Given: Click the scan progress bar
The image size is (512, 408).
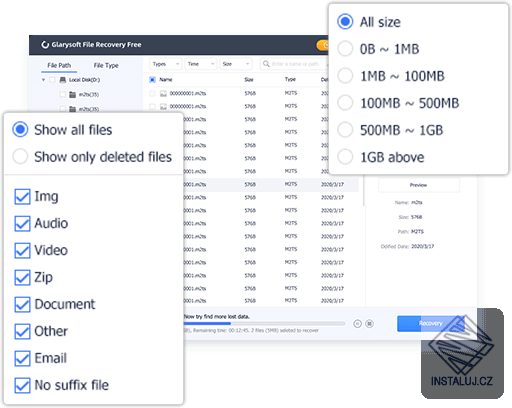Looking at the screenshot, I should pyautogui.click(x=264, y=323).
